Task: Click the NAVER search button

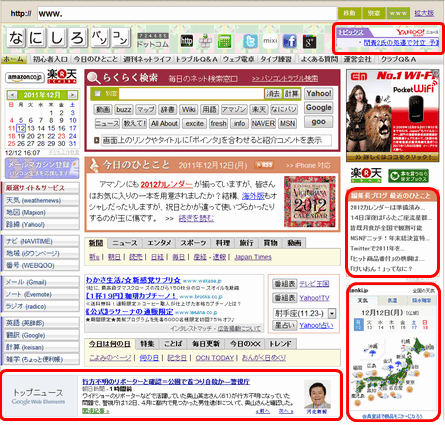Action: pos(263,123)
